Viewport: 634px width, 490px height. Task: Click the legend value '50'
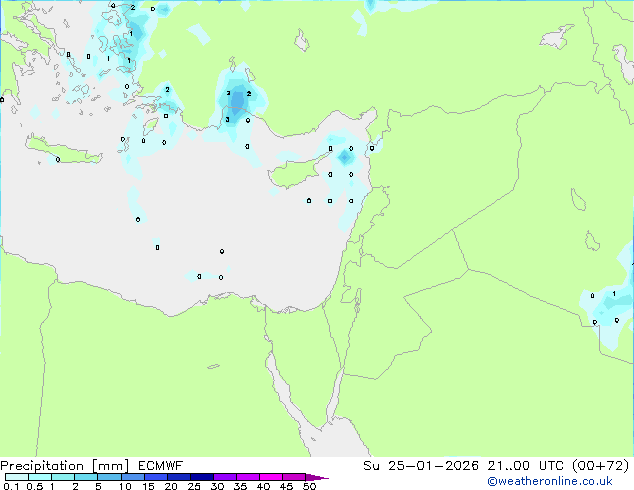(310, 486)
